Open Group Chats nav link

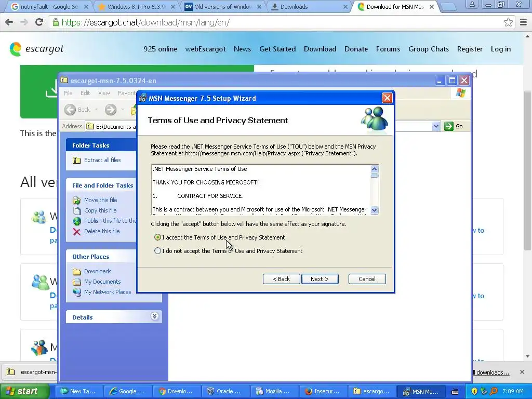(429, 49)
